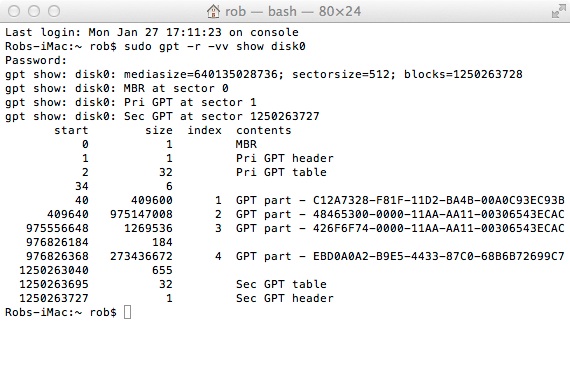The image size is (570, 366).
Task: Click the GPT part 426F6F74-0000-11AA row
Action: pos(285,228)
